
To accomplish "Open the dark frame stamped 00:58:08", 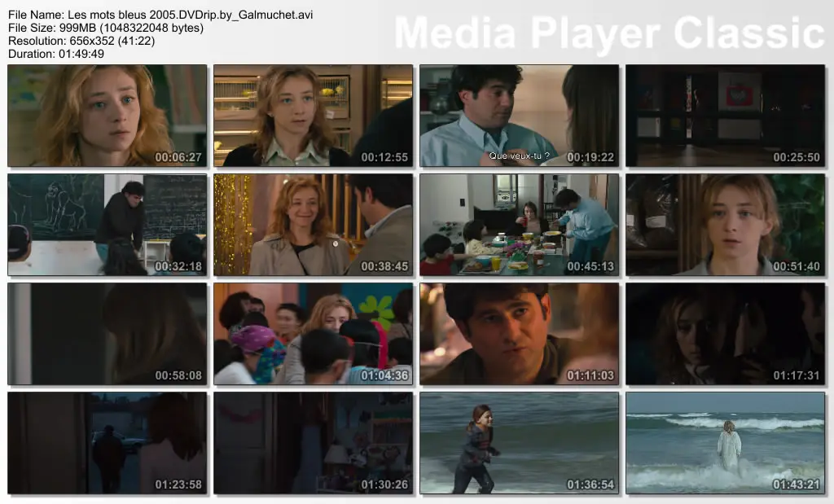I will [108, 333].
